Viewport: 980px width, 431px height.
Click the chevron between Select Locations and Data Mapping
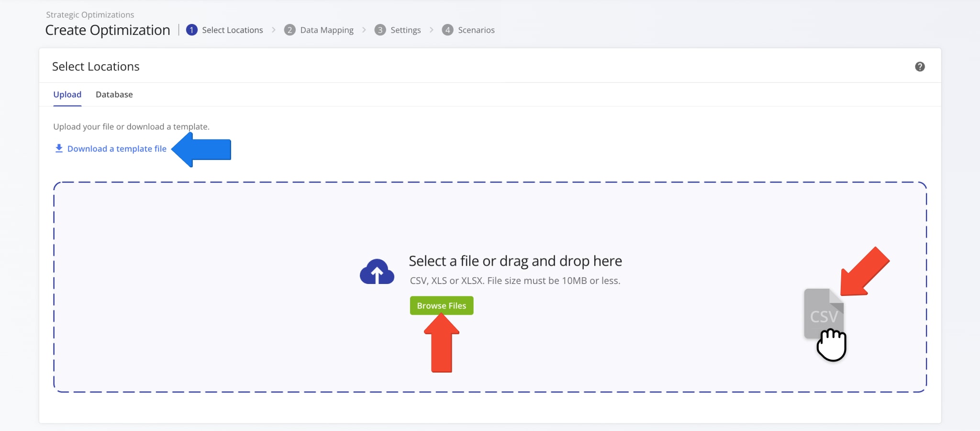[274, 29]
